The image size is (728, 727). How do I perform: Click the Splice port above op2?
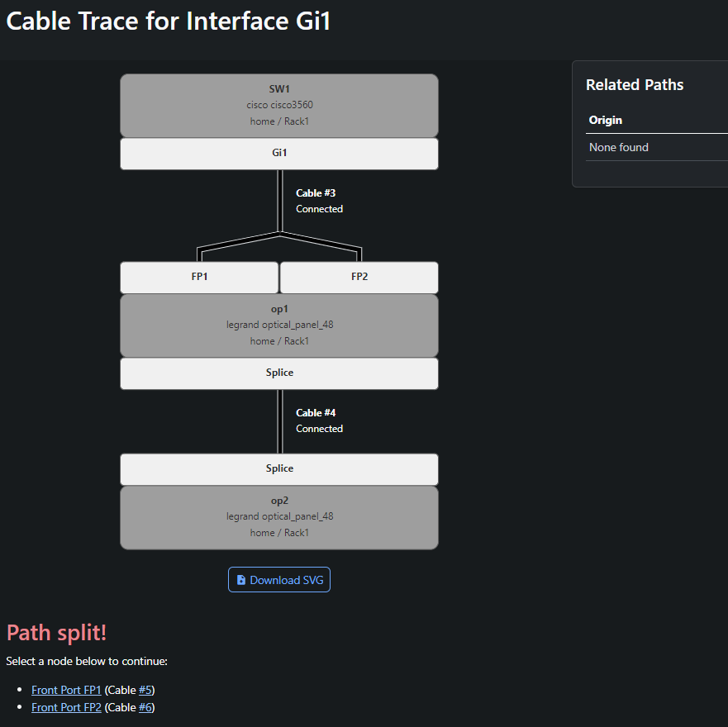pos(279,469)
